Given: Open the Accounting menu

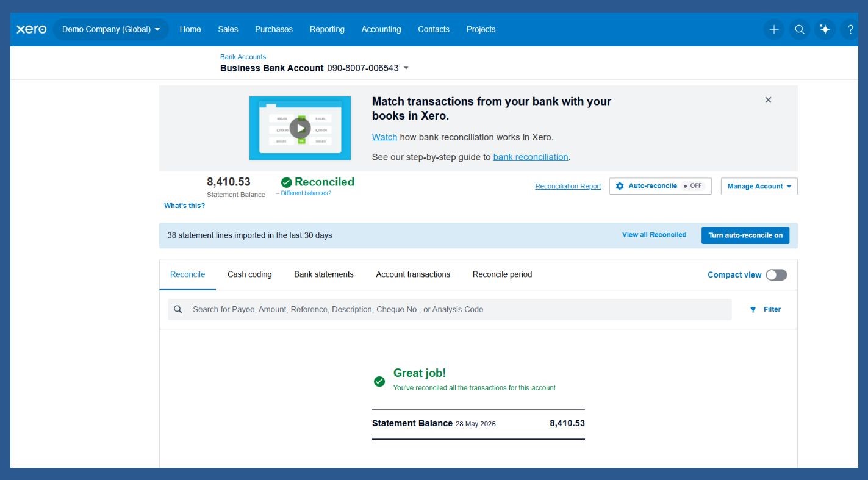Looking at the screenshot, I should coord(381,29).
